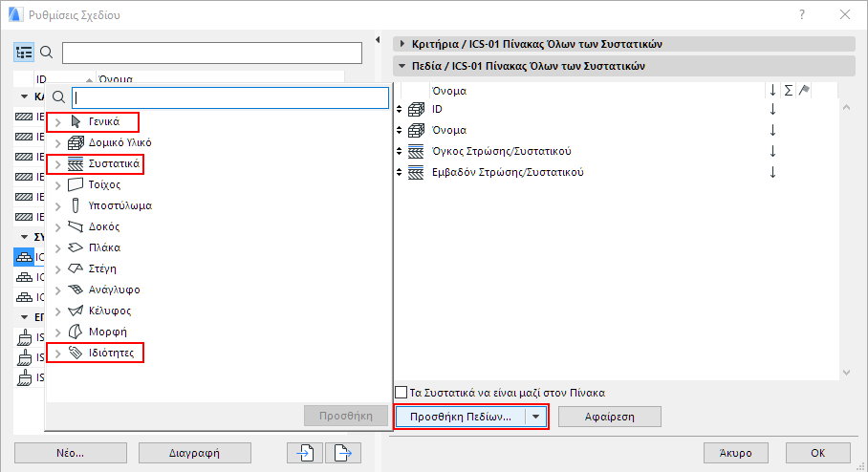Toggle sort arrow for Εμβαδόν Στρώσης/Συστατικού
868x472 pixels.
pos(772,173)
